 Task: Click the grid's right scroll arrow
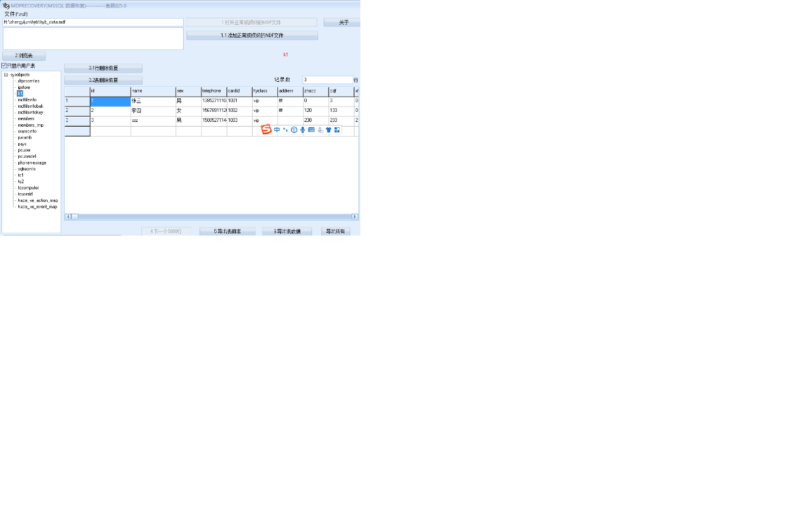354,217
